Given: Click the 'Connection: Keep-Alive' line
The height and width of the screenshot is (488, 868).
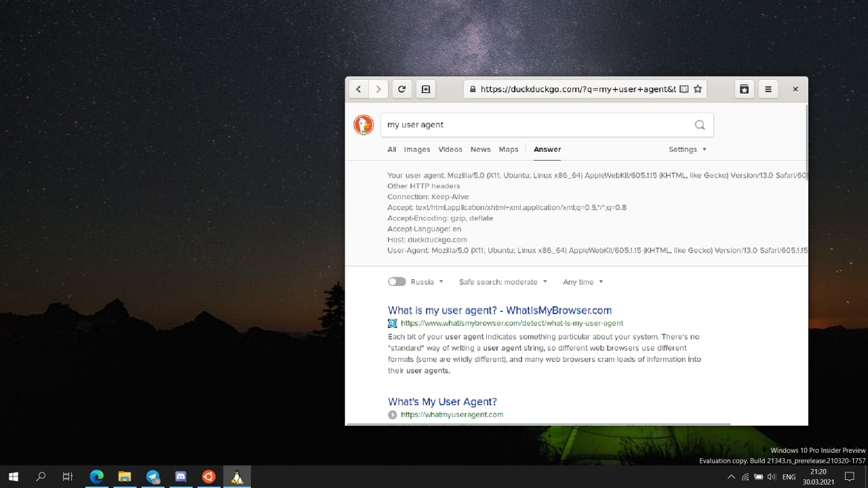Looking at the screenshot, I should [428, 197].
